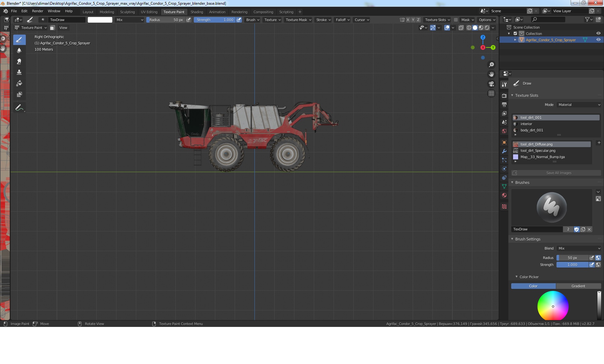This screenshot has height=364, width=604.
Task: Open the File menu
Action: click(x=14, y=11)
